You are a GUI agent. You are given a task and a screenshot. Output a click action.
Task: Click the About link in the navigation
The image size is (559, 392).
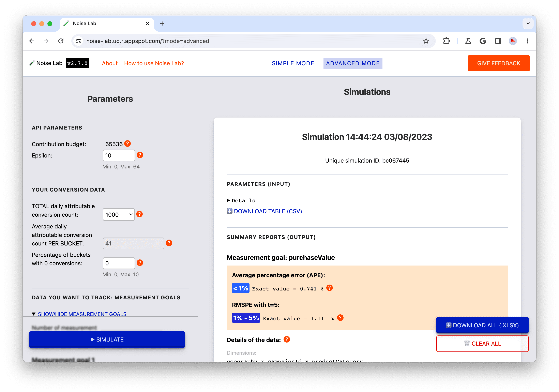coord(109,63)
